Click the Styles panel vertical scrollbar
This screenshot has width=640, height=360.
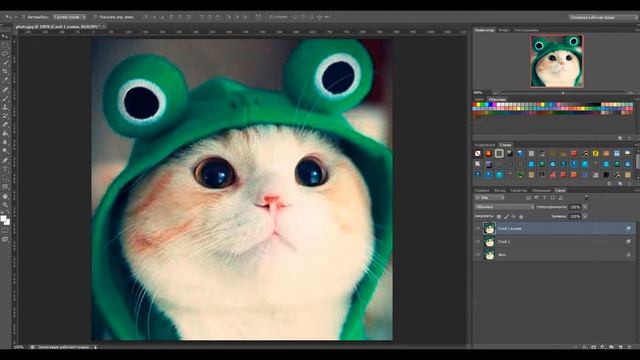[638, 160]
